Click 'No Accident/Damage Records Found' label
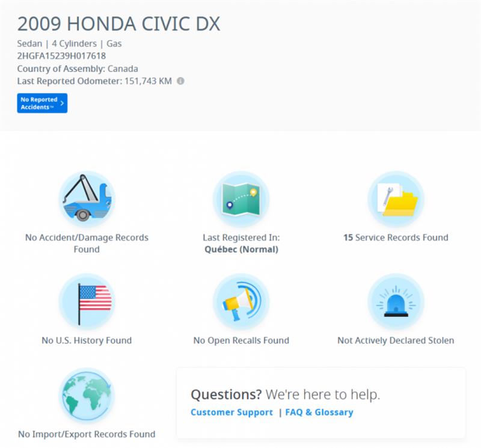Viewport: 481px width, 448px height. pos(87,244)
